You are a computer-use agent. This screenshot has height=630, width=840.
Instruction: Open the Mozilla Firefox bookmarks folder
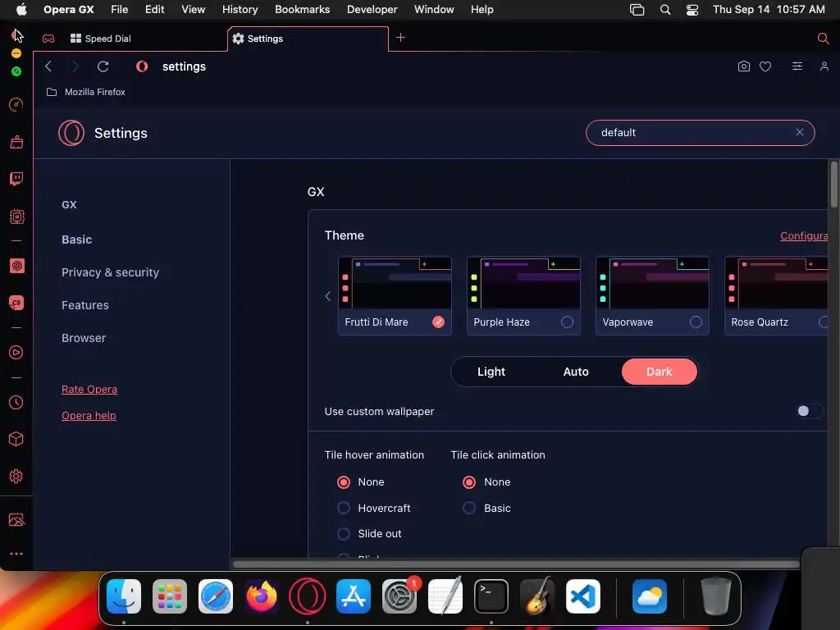pos(85,92)
